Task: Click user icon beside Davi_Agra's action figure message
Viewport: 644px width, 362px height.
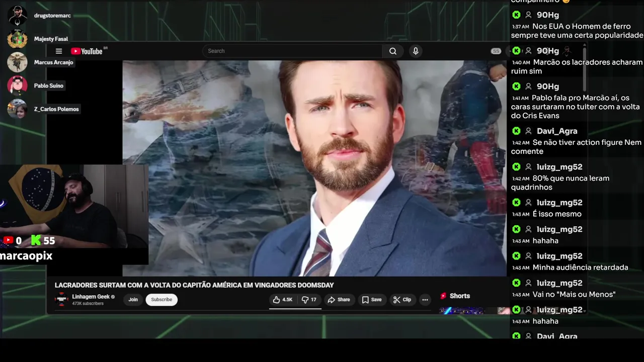Action: 528,131
